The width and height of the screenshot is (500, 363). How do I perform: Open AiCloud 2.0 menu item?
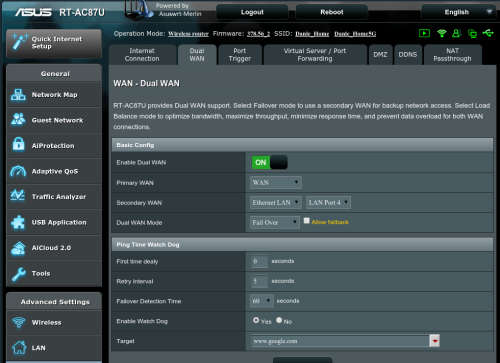(54, 248)
